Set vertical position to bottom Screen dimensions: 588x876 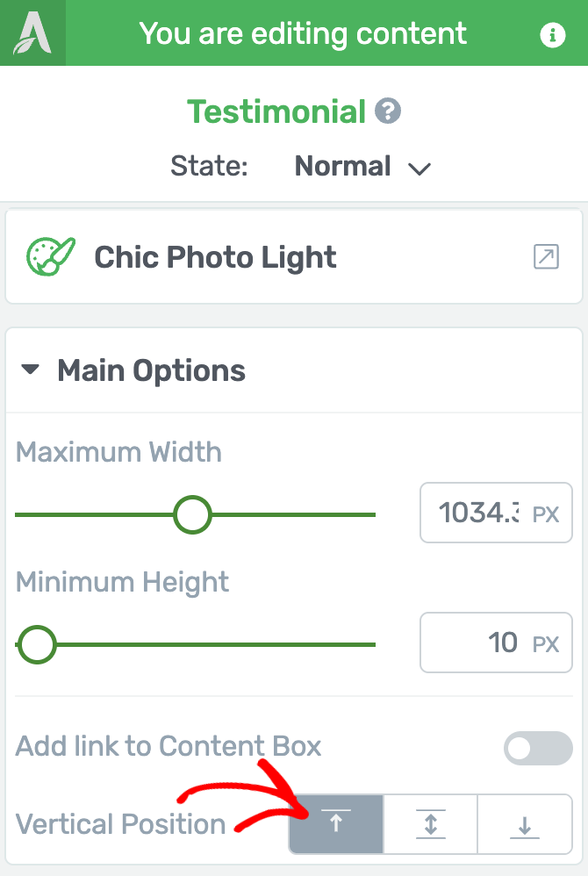525,824
